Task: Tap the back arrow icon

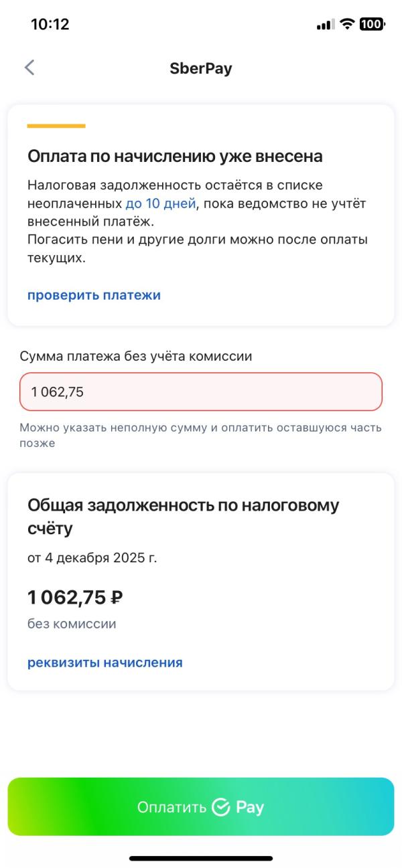Action: [x=29, y=68]
